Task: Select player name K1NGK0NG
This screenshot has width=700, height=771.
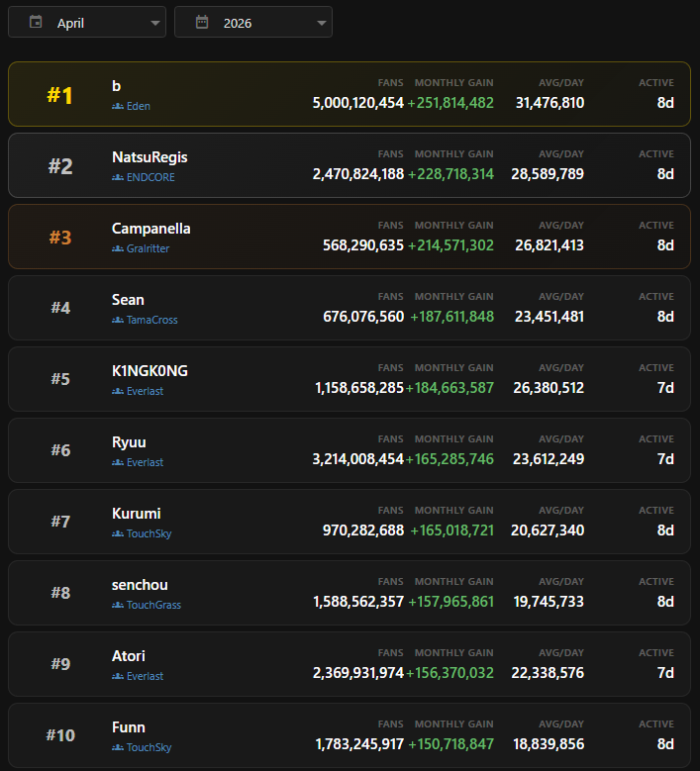Action: (150, 371)
